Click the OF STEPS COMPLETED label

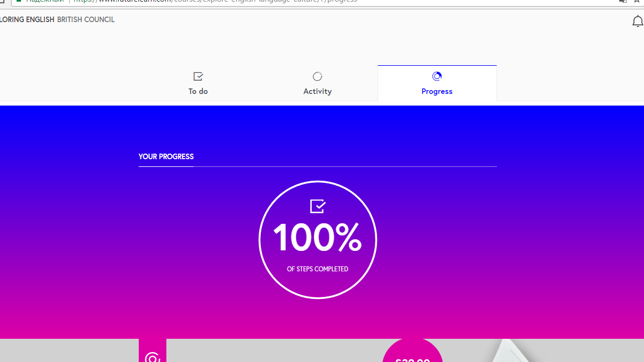click(317, 269)
